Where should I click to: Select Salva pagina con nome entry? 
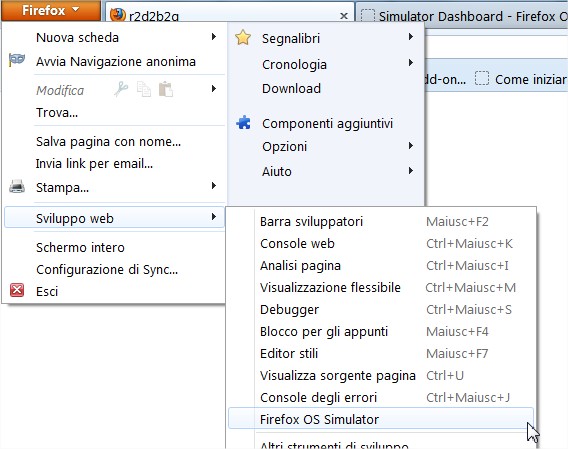[x=108, y=141]
